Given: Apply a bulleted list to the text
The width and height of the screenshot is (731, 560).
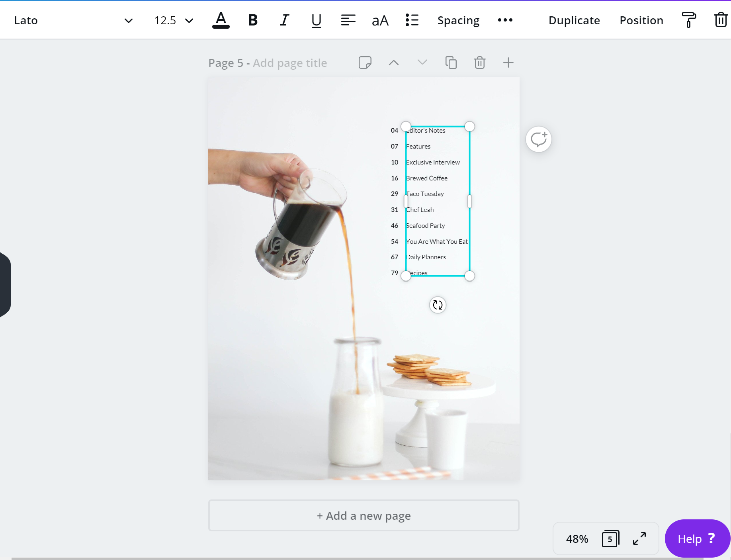Looking at the screenshot, I should tap(412, 20).
